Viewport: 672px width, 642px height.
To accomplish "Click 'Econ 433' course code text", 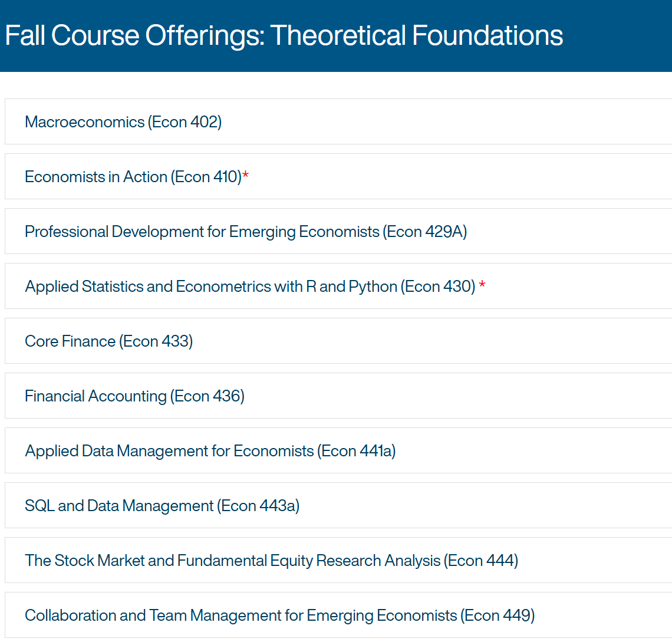I will coord(156,341).
